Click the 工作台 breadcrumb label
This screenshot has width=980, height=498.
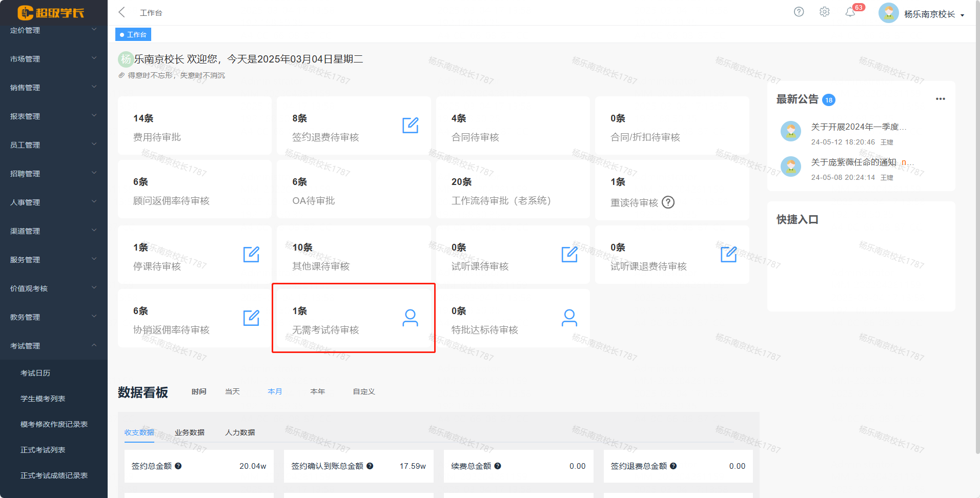151,12
